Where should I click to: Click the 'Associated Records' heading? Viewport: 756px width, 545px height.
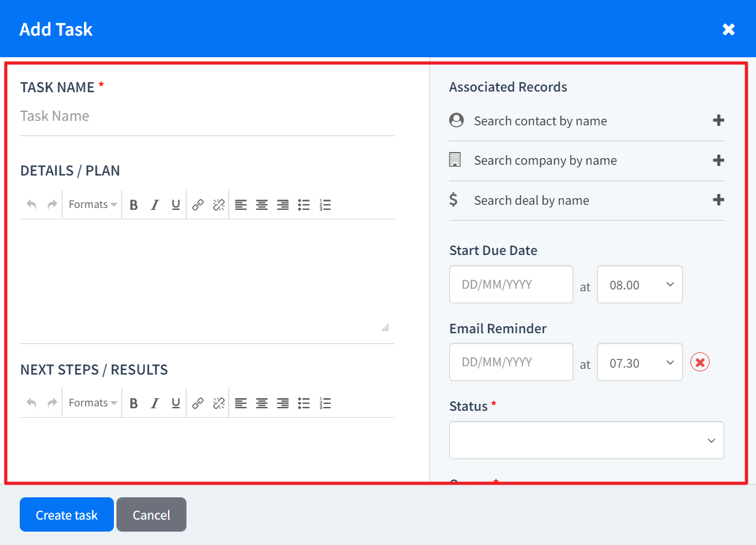(508, 87)
